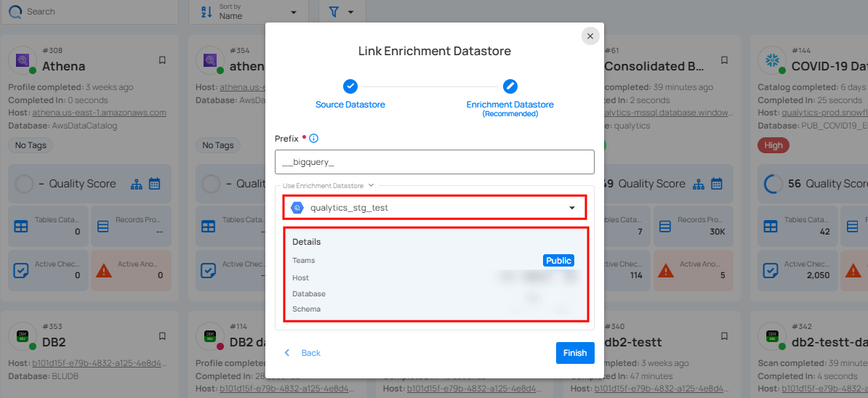Click the No Tags chip on Athena card
Viewport: 868px width, 398px height.
point(31,145)
